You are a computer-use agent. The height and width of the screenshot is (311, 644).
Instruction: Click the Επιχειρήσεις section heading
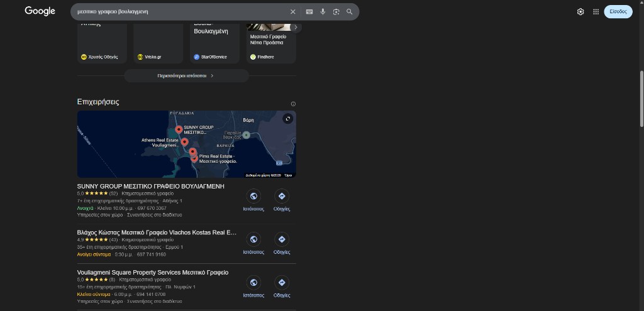[x=98, y=102]
